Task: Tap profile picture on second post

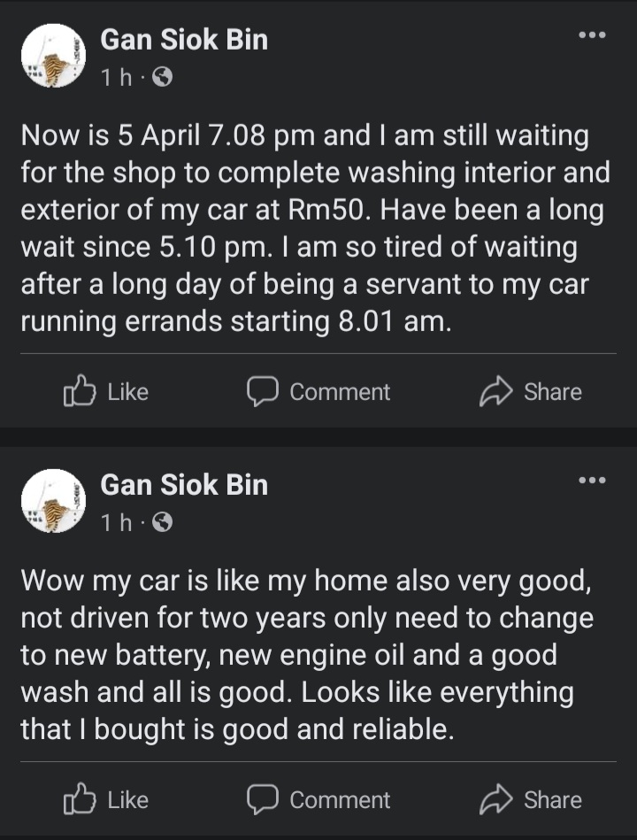Action: 53,501
